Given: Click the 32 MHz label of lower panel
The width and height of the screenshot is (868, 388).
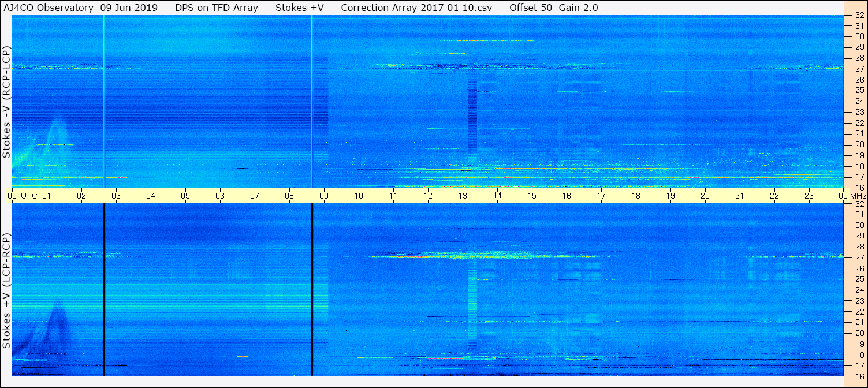Looking at the screenshot, I should (859, 203).
